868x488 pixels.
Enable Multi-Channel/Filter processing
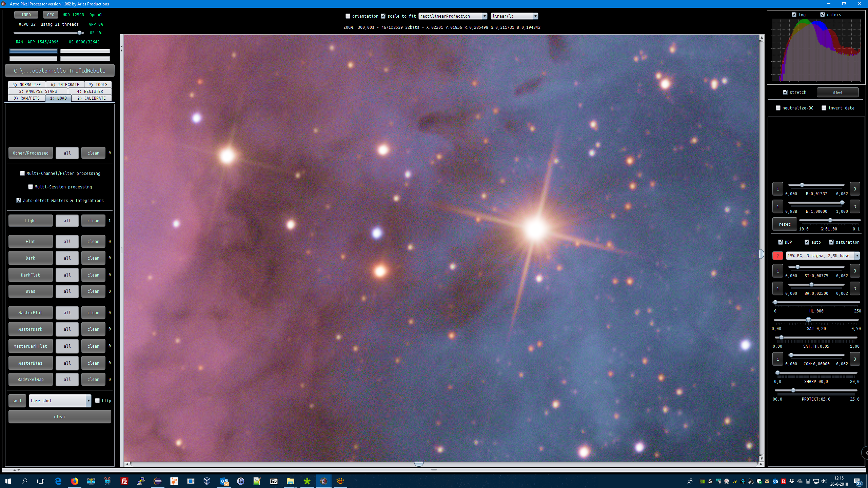tap(22, 173)
